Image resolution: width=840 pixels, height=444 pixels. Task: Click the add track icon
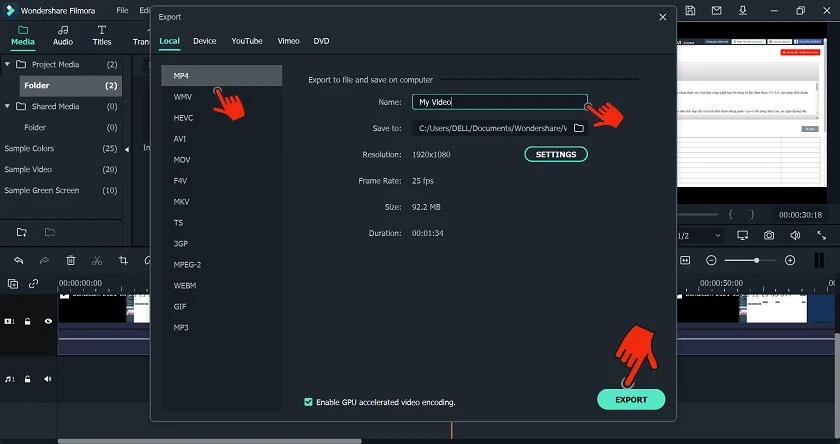13,284
